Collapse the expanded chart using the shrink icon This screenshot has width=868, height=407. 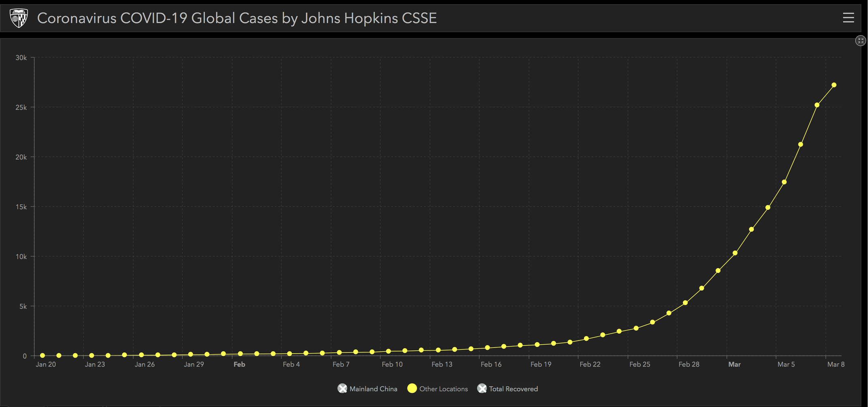[860, 40]
